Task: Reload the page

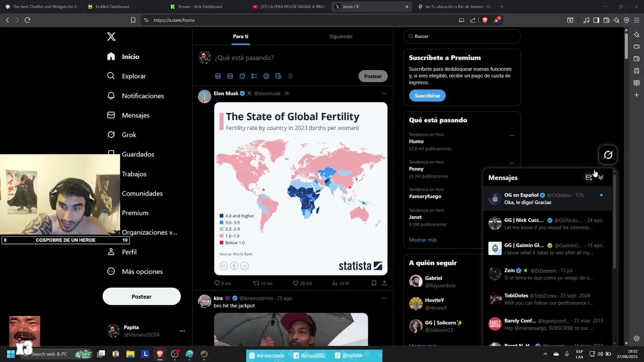Action: [x=27, y=20]
